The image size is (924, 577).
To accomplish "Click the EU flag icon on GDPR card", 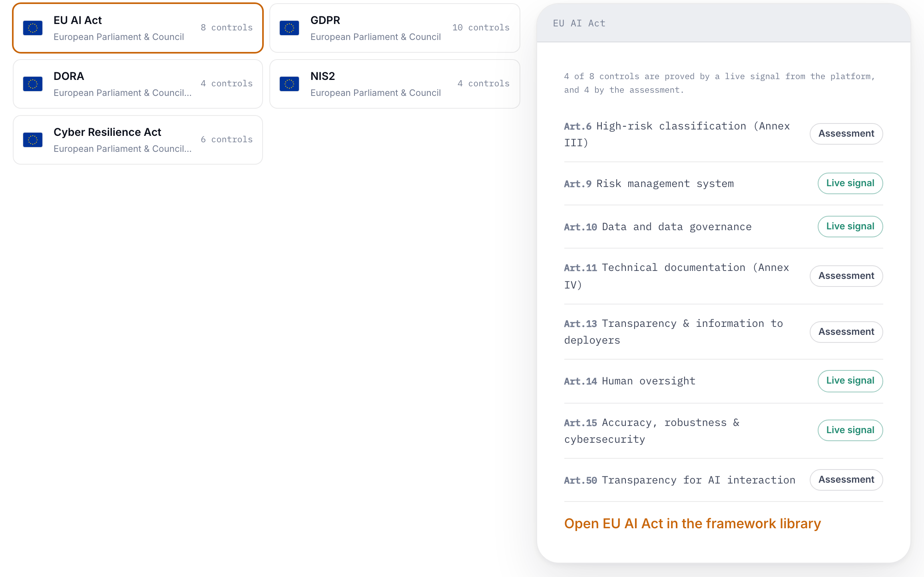I will click(x=289, y=28).
